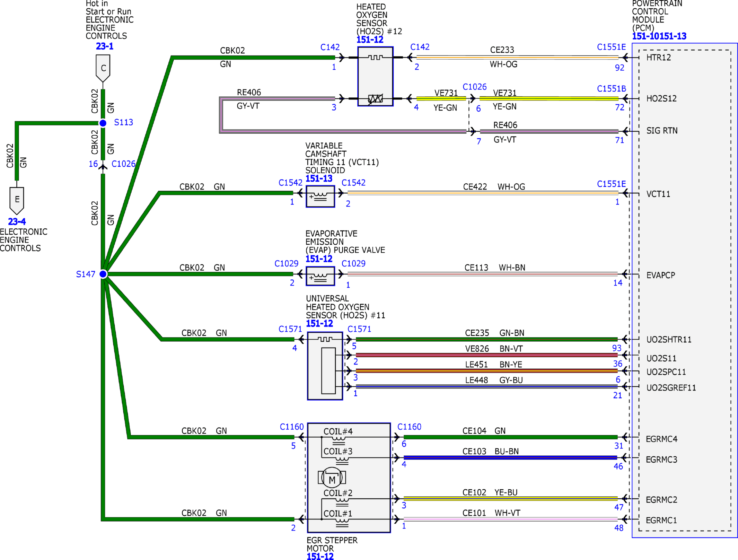The width and height of the screenshot is (738, 560).
Task: Click the S113 splice dot
Action: pyautogui.click(x=103, y=123)
